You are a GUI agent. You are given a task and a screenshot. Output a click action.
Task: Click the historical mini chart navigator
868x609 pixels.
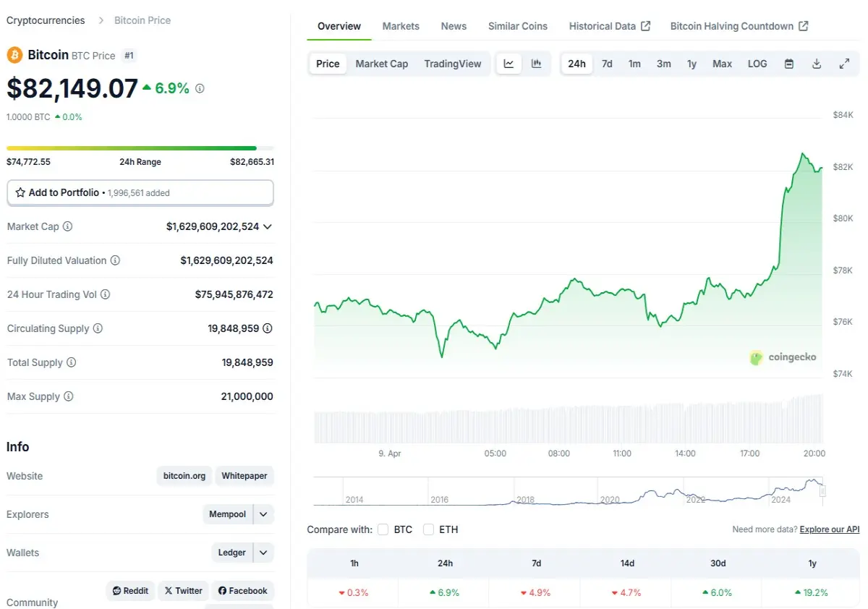point(569,491)
